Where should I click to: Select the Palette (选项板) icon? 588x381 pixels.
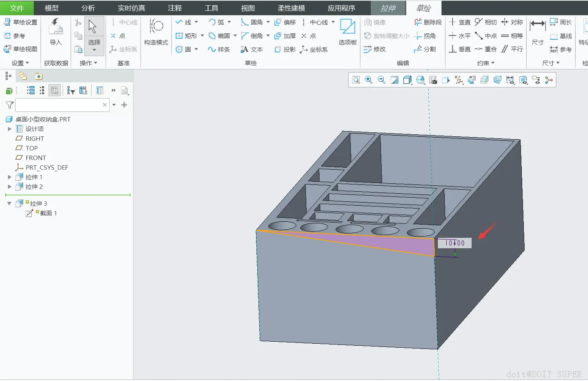click(x=348, y=32)
